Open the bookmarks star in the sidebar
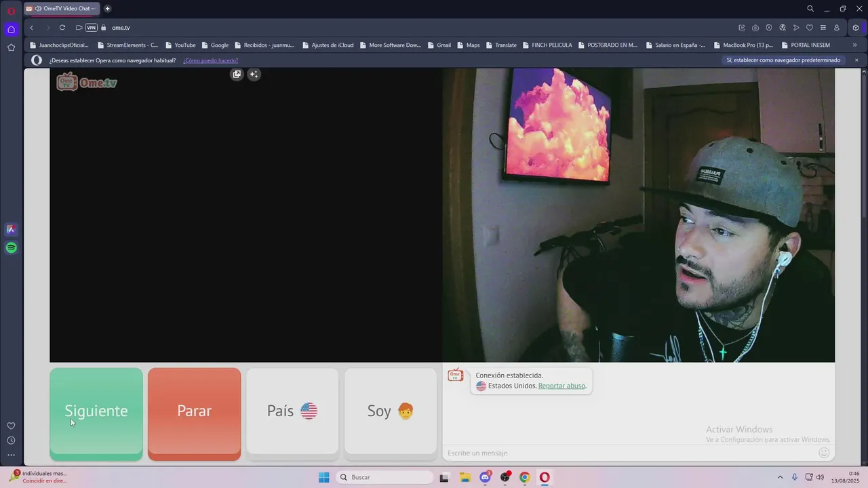The height and width of the screenshot is (488, 868). [x=11, y=47]
